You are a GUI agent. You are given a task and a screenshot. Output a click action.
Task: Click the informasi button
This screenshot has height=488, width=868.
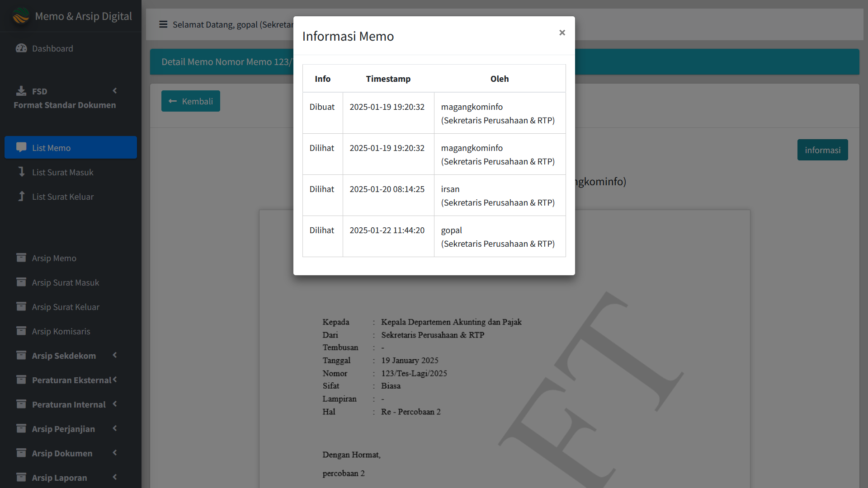(822, 150)
